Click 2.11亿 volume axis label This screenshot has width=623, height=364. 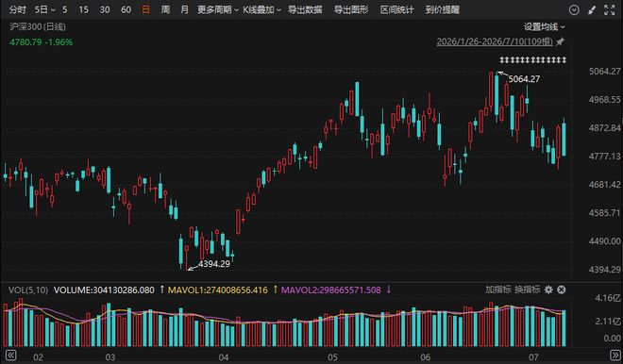(608, 321)
